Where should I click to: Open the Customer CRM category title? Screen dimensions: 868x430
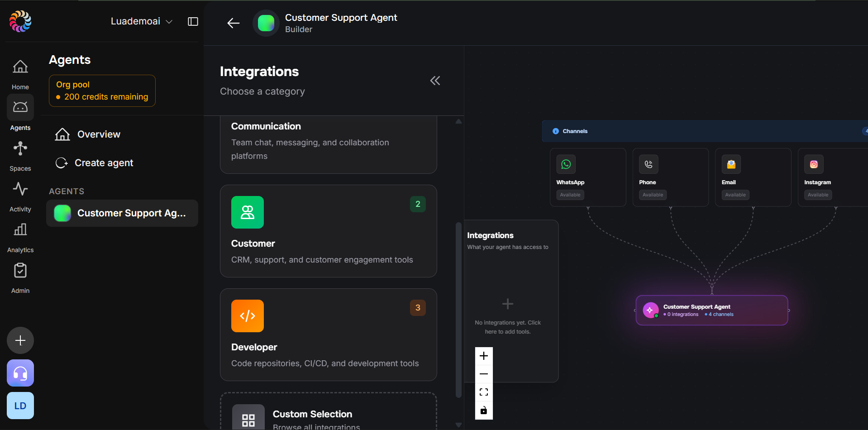pos(253,244)
